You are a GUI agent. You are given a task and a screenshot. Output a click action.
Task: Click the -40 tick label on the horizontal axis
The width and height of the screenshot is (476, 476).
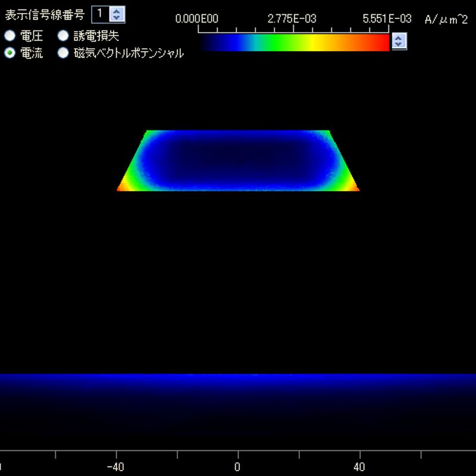[117, 466]
